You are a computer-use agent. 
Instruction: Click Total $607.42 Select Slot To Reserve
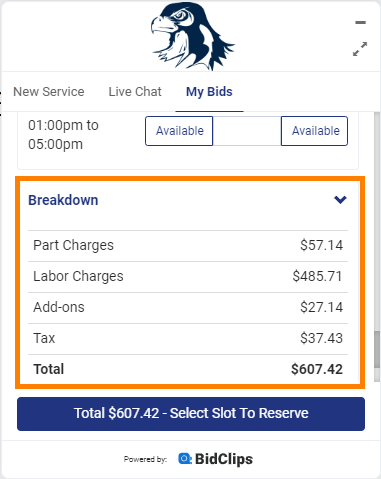click(191, 414)
